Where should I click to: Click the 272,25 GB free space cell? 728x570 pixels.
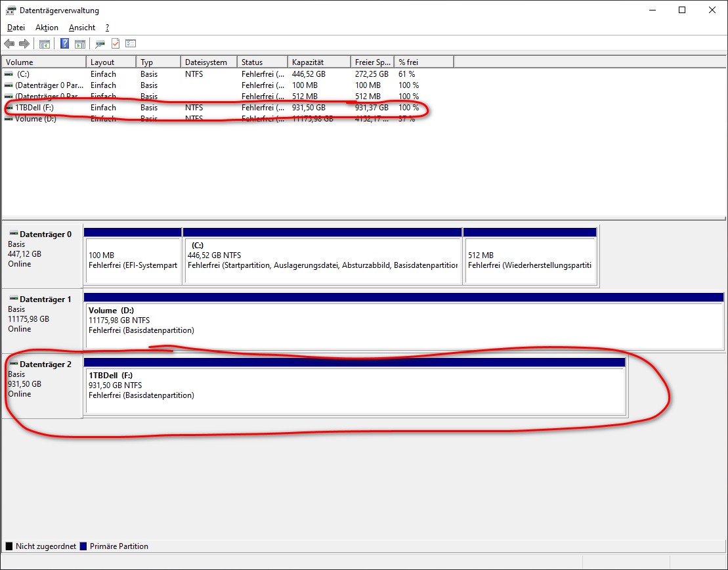[x=372, y=74]
